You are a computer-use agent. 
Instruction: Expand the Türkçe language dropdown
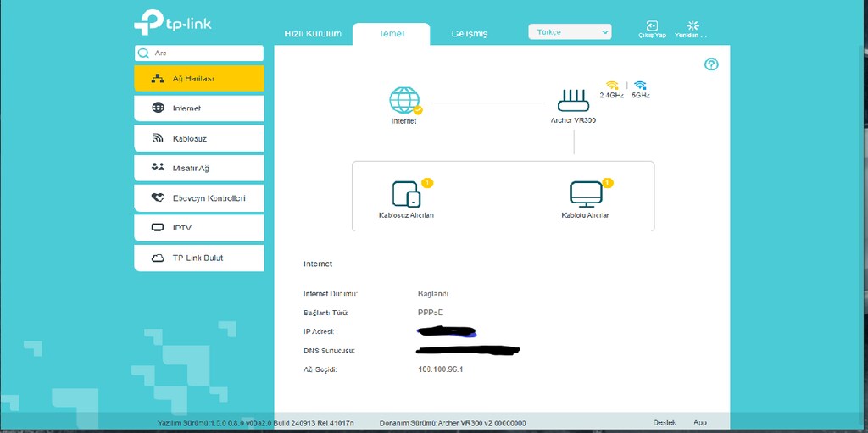(570, 32)
